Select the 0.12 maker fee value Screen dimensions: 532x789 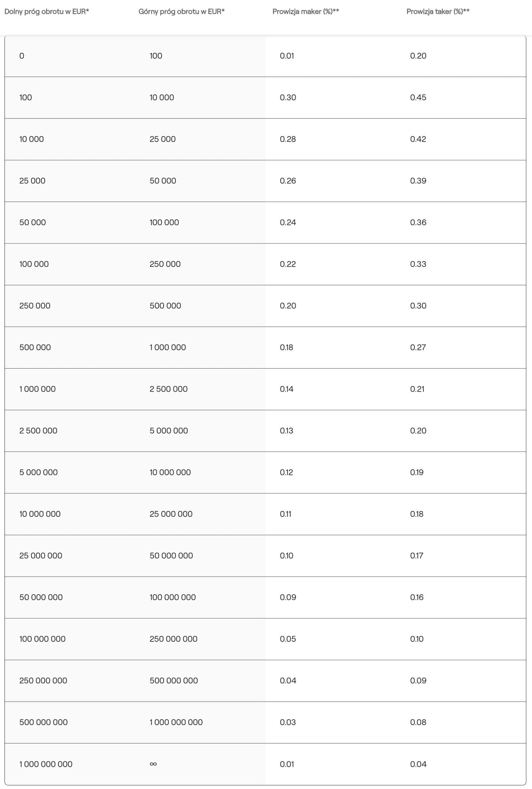(286, 472)
